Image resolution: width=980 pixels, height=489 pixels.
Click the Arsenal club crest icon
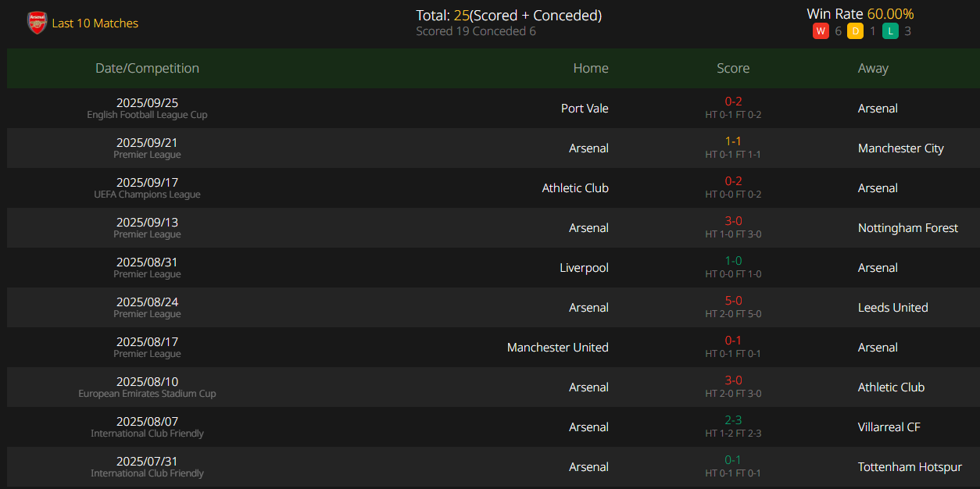tap(37, 23)
